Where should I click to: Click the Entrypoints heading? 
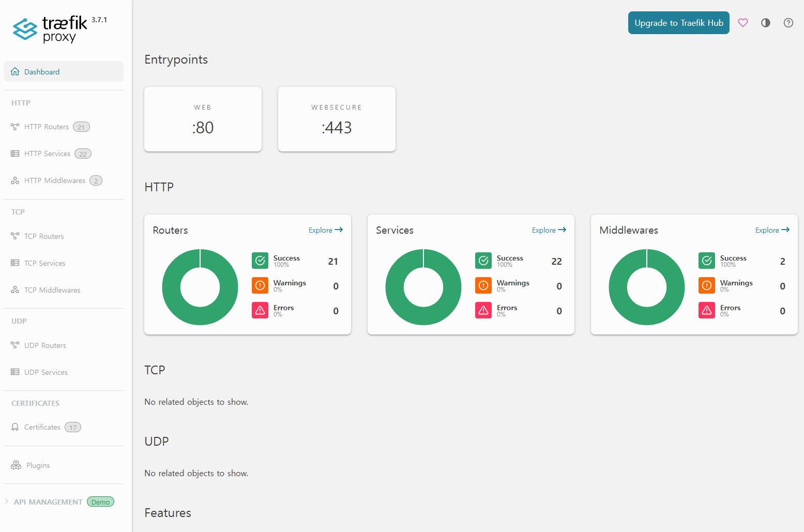[176, 59]
